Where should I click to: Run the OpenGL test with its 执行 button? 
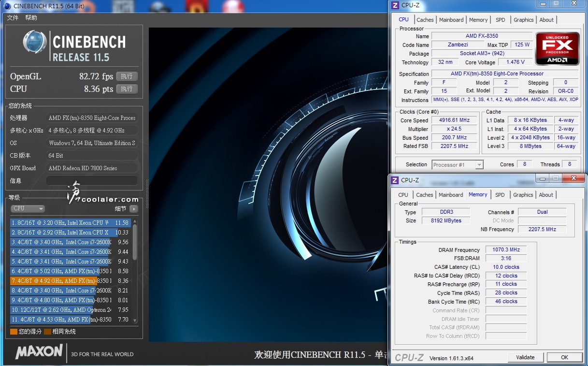click(127, 76)
